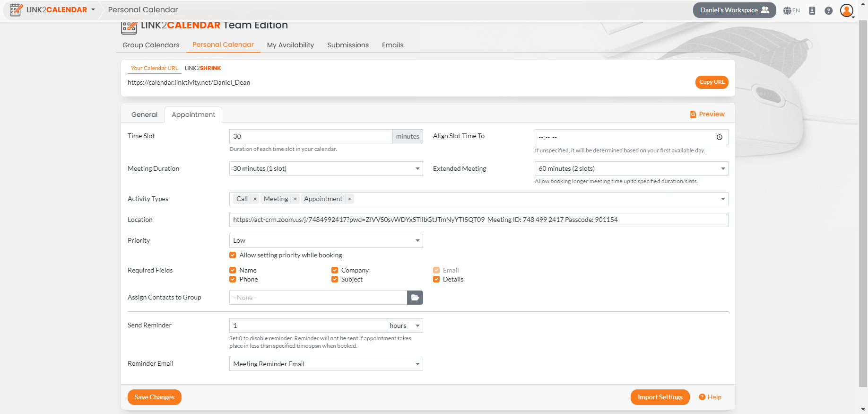Remove the Call activity type
Viewport: 868px width, 414px height.
pos(255,199)
